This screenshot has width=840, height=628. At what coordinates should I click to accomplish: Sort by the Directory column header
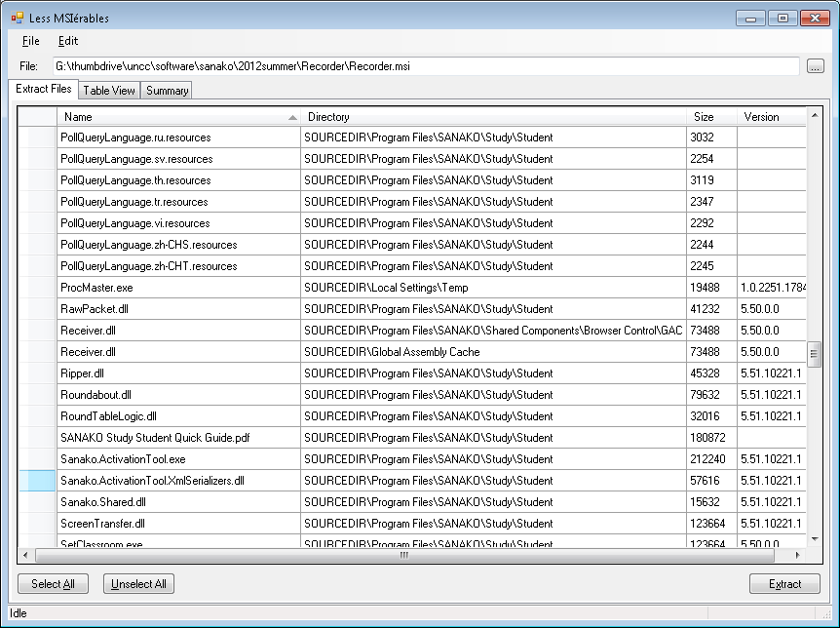point(493,117)
